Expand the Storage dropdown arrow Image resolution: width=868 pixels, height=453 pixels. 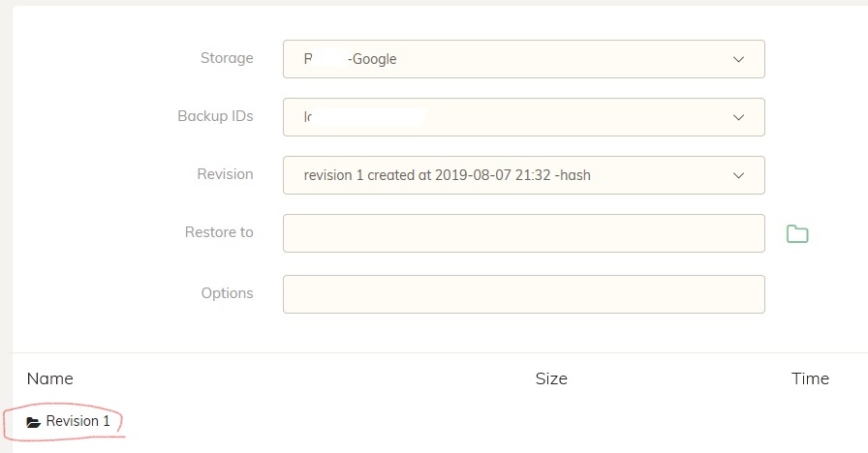738,59
